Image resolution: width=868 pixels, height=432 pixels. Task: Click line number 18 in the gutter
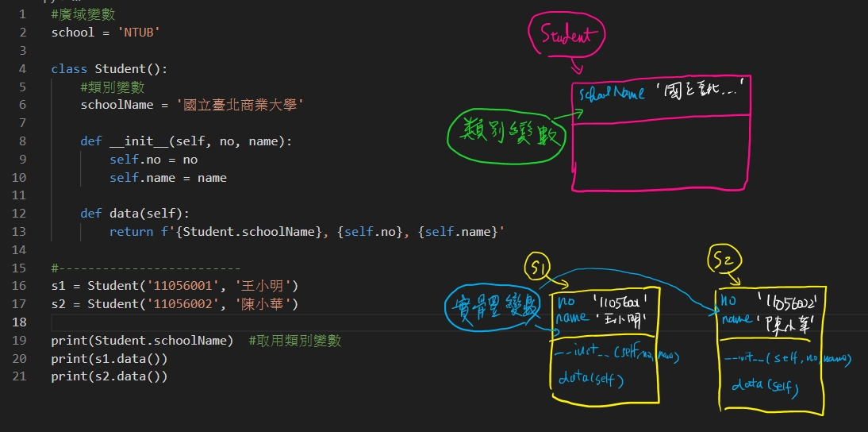[21, 322]
